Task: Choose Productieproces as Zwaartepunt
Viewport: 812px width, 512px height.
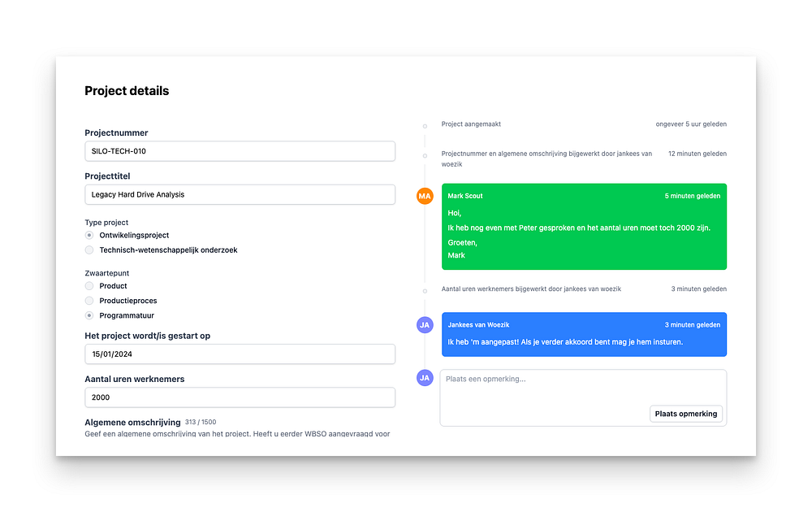Action: point(89,301)
